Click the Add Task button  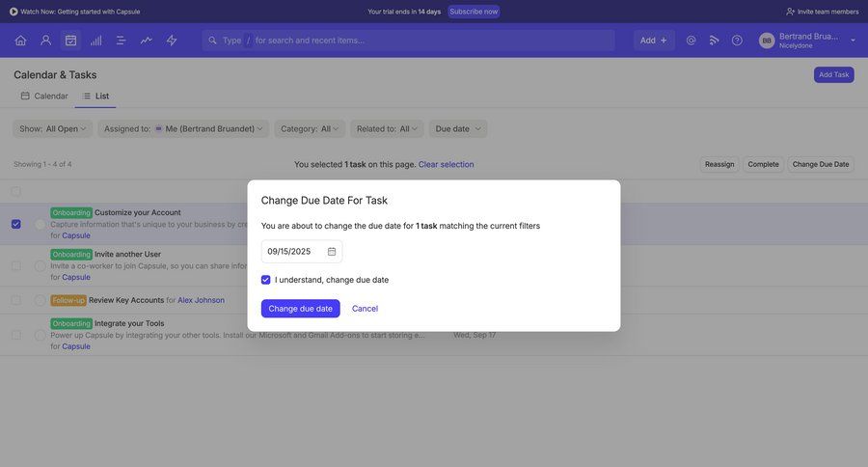[x=833, y=75]
